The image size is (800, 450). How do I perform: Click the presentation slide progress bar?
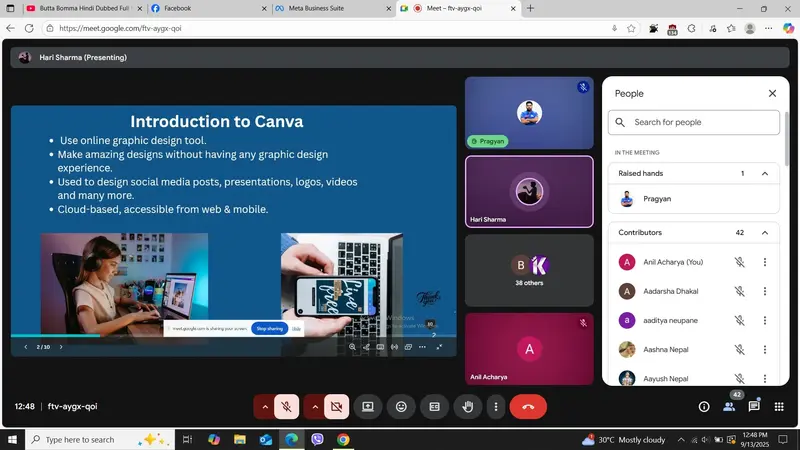click(234, 336)
